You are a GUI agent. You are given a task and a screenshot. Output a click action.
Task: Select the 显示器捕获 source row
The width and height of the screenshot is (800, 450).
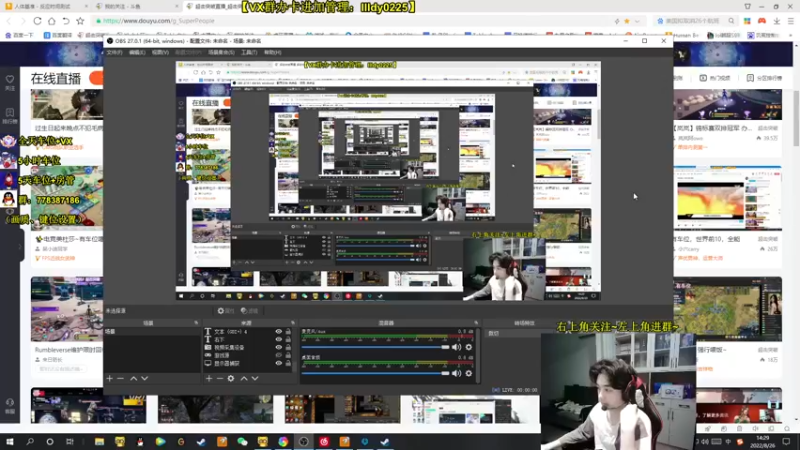point(249,363)
